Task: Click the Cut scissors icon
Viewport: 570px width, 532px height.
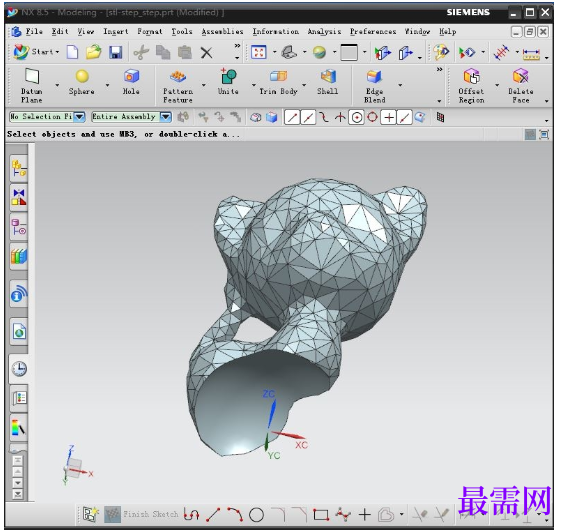Action: pos(141,52)
